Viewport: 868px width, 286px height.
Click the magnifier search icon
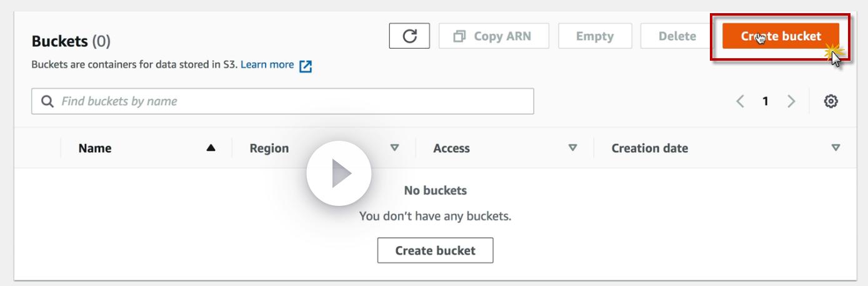point(47,101)
